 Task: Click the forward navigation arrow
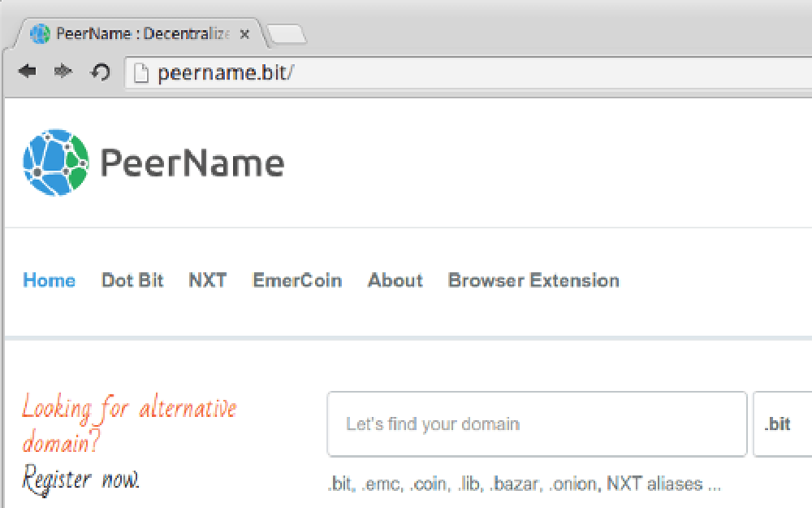point(63,72)
